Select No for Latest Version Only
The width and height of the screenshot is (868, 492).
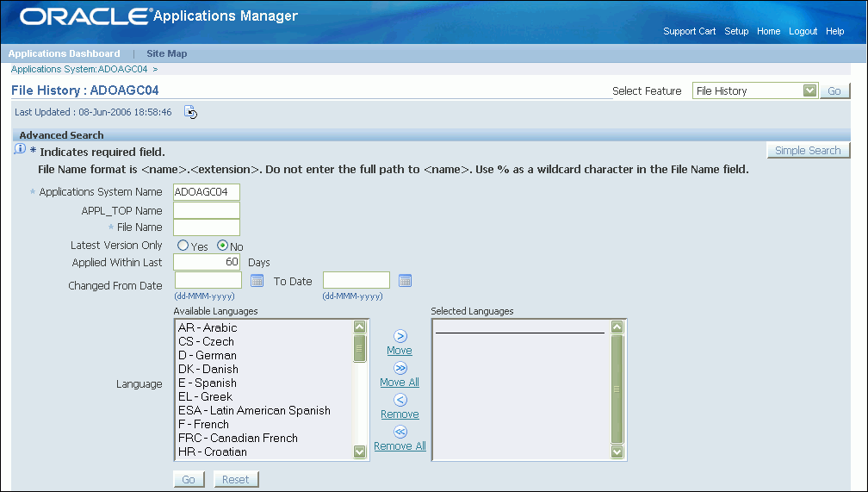point(222,245)
